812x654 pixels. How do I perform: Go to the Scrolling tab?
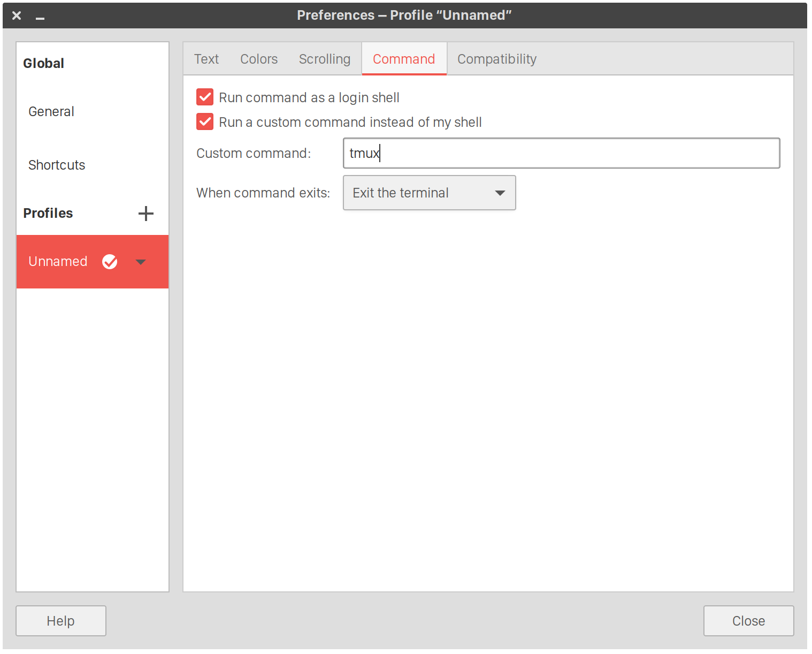324,59
